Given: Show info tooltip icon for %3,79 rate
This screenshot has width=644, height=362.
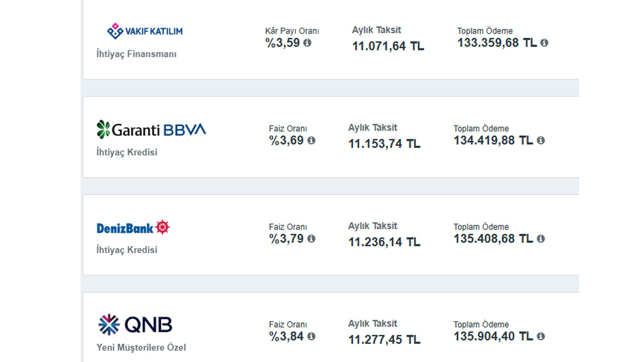Looking at the screenshot, I should click(311, 238).
